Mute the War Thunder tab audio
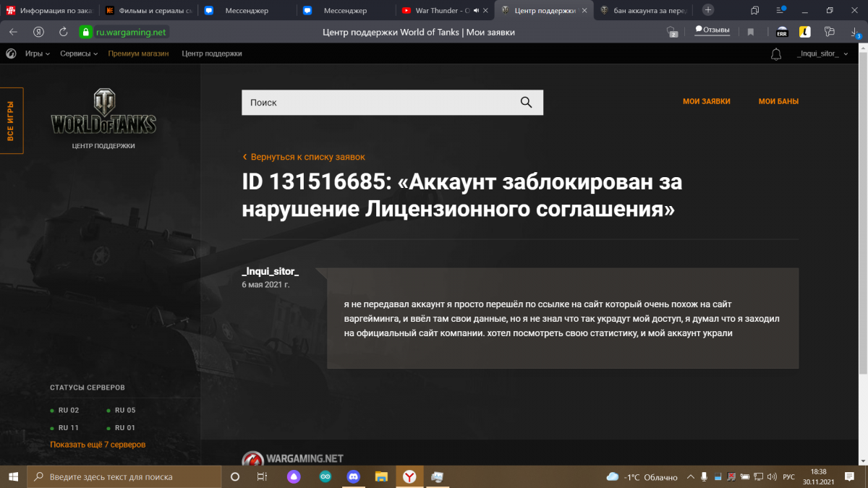The height and width of the screenshot is (488, 868). (476, 11)
